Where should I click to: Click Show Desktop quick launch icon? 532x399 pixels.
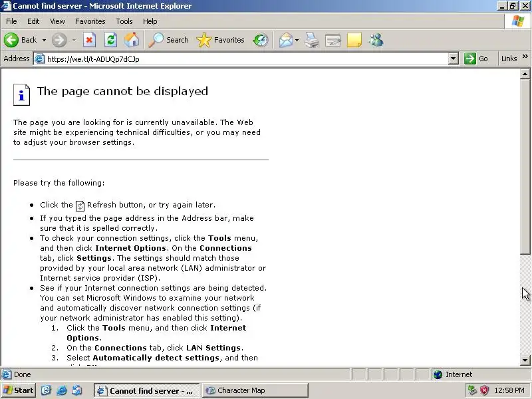pyautogui.click(x=46, y=390)
